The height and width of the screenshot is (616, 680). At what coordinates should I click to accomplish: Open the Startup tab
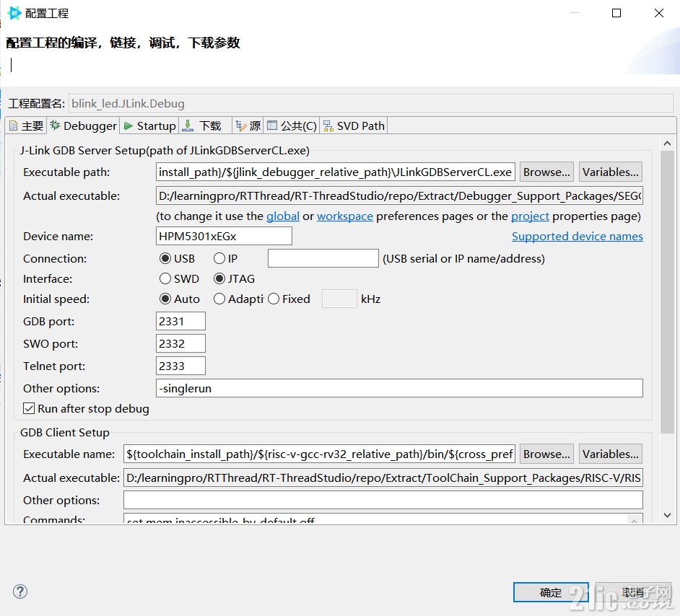(149, 126)
